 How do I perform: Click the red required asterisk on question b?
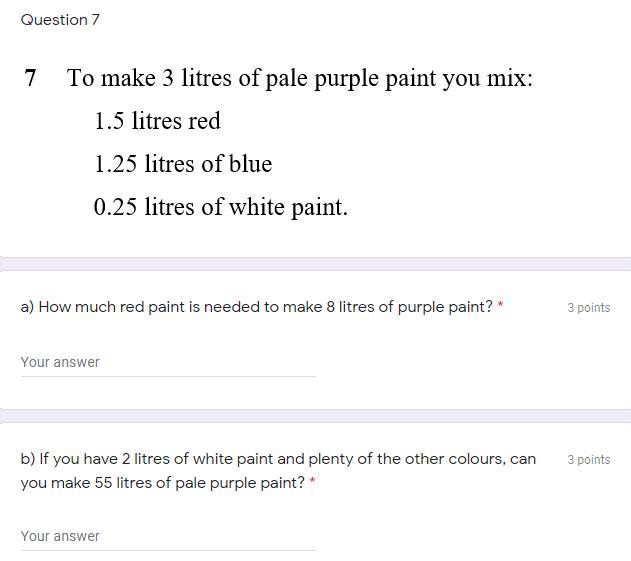tap(313, 482)
